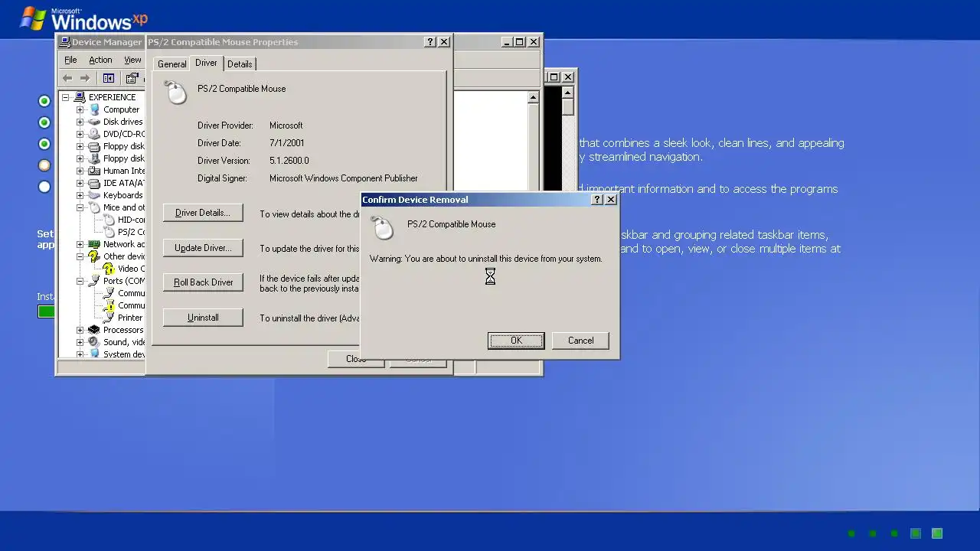Confirm device removal with OK

(x=516, y=341)
